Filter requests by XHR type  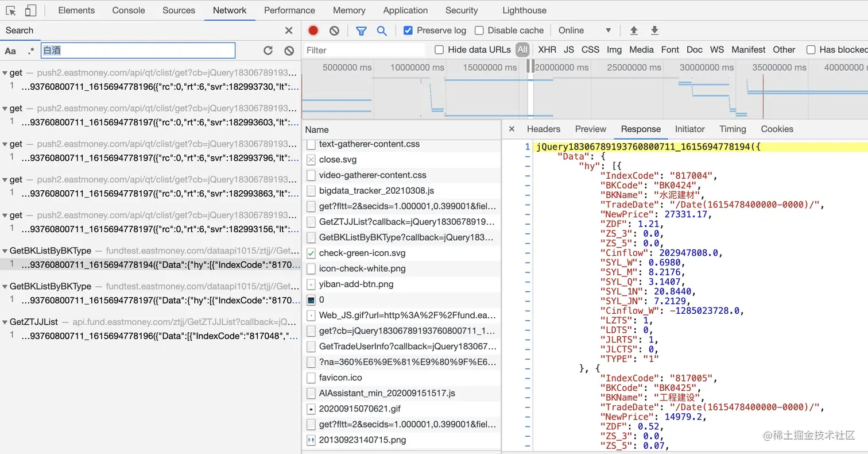point(547,50)
